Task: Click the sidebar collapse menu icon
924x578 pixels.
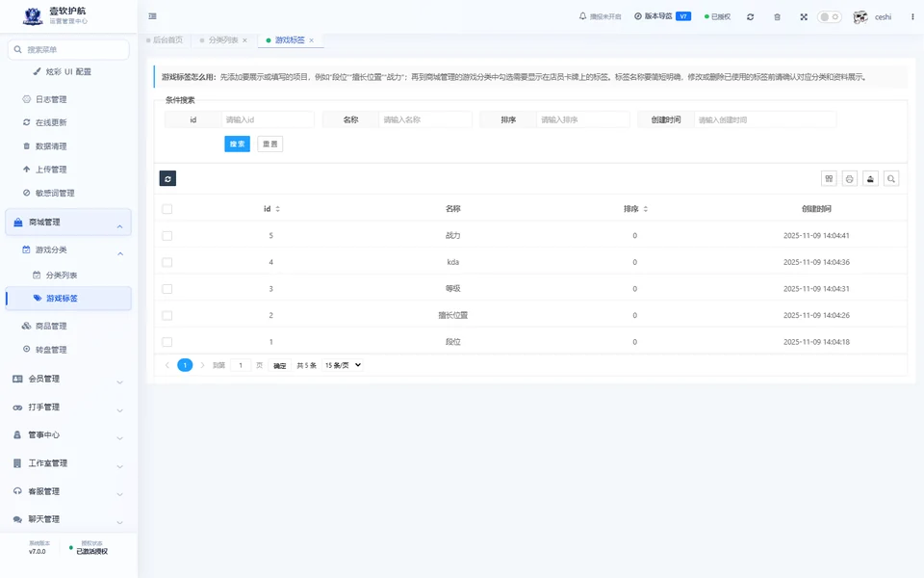Action: click(153, 16)
